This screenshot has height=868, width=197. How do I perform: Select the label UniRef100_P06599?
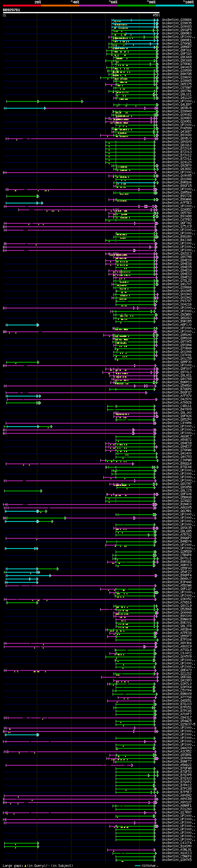[177, 128]
